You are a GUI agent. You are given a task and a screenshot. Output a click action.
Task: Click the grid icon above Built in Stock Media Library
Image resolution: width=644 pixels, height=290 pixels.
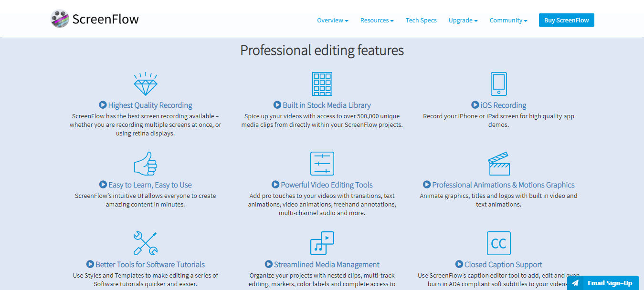pyautogui.click(x=322, y=84)
